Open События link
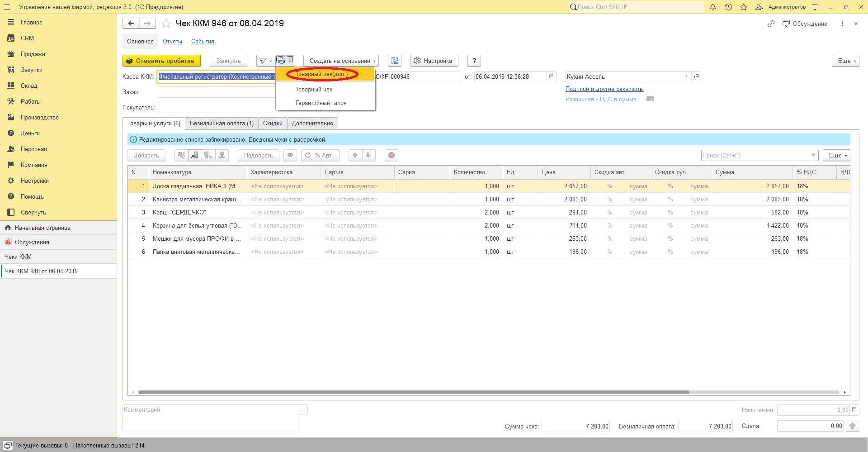The width and height of the screenshot is (868, 452). point(203,41)
